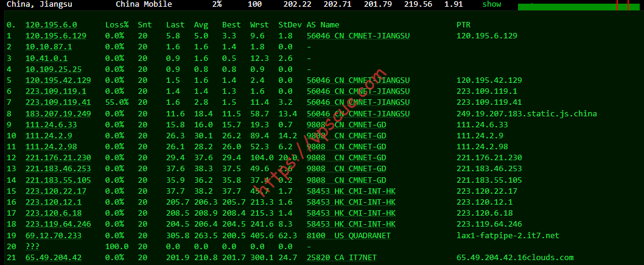Click AS link 58453 HK CMI-INT-HK on hop 15

(351, 191)
